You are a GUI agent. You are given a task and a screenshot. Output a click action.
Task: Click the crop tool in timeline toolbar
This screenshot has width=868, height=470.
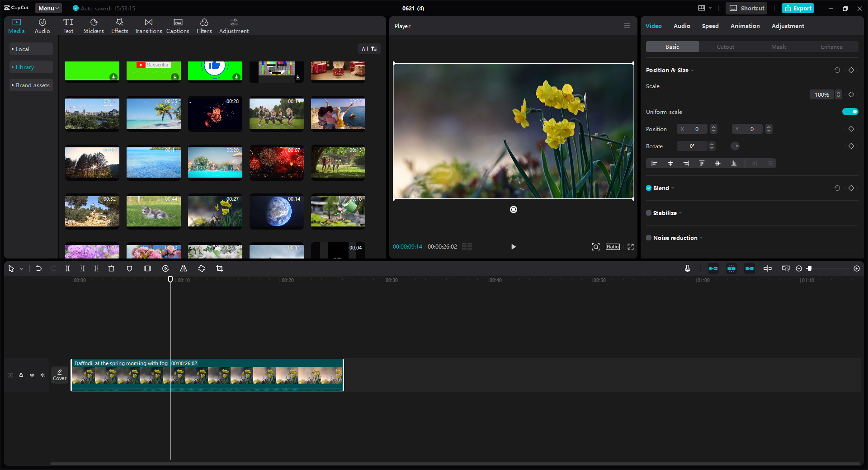[x=220, y=268]
